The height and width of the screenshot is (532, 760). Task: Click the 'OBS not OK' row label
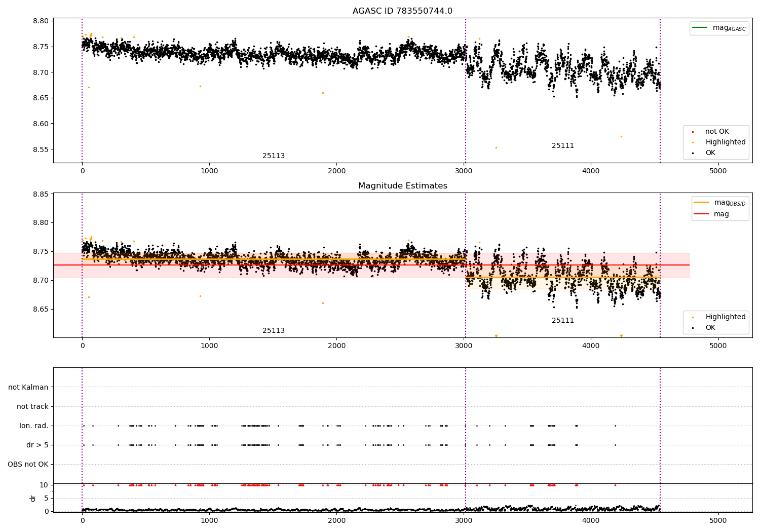click(28, 465)
